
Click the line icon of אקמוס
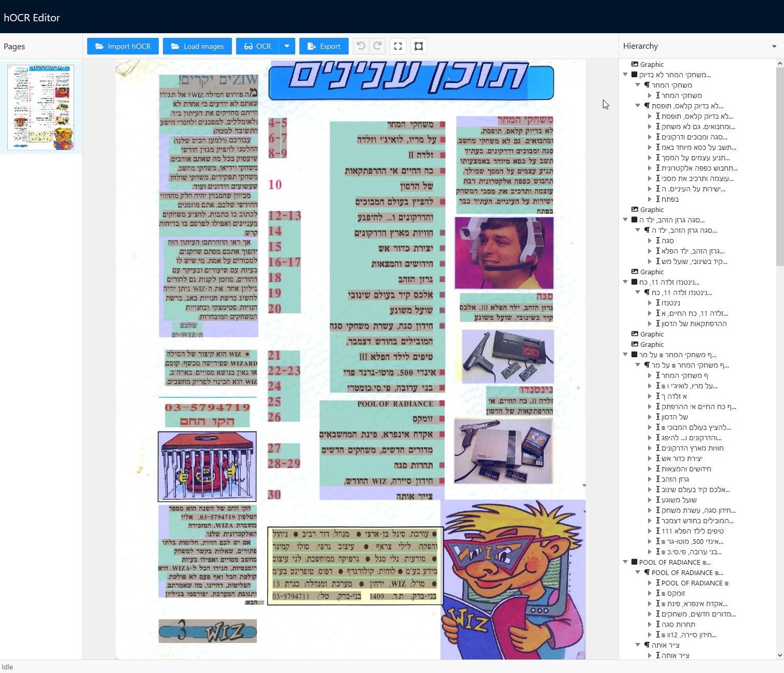click(658, 593)
